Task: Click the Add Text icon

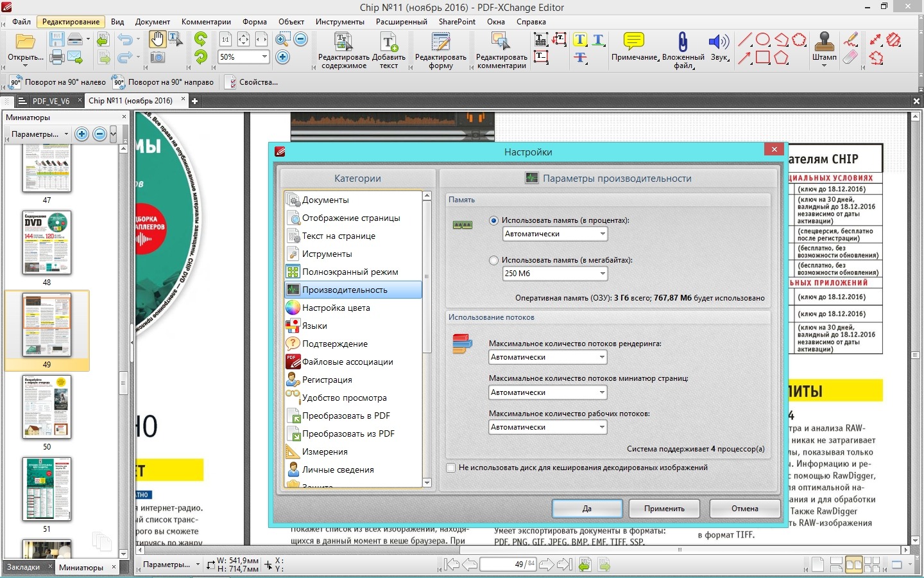Action: (x=389, y=42)
